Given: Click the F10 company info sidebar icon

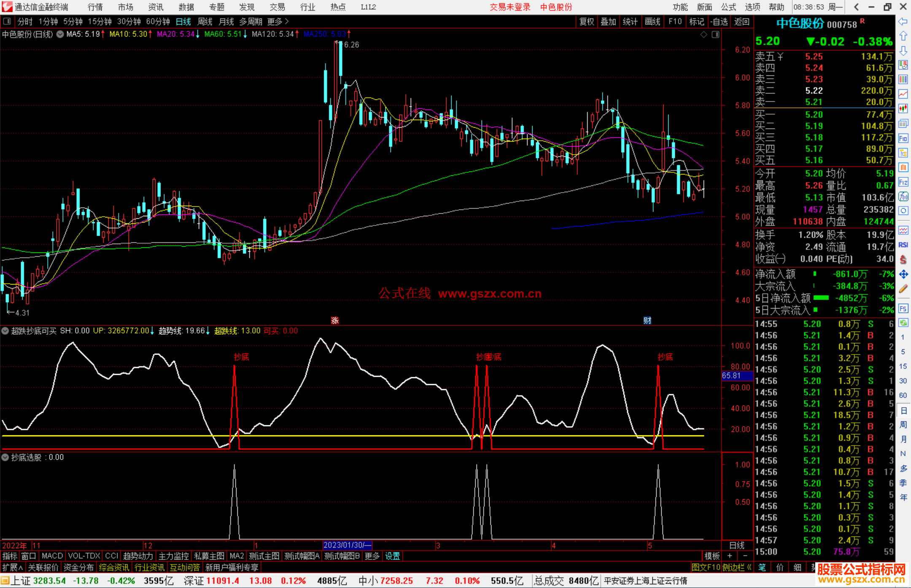Looking at the screenshot, I should pyautogui.click(x=903, y=138).
